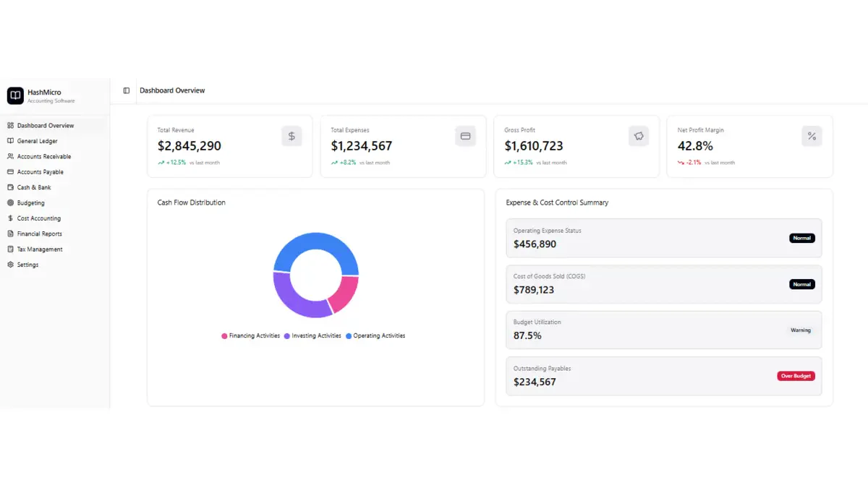This screenshot has width=868, height=488.
Task: Open Dashboard Overview in the sidebar
Action: tap(55, 126)
